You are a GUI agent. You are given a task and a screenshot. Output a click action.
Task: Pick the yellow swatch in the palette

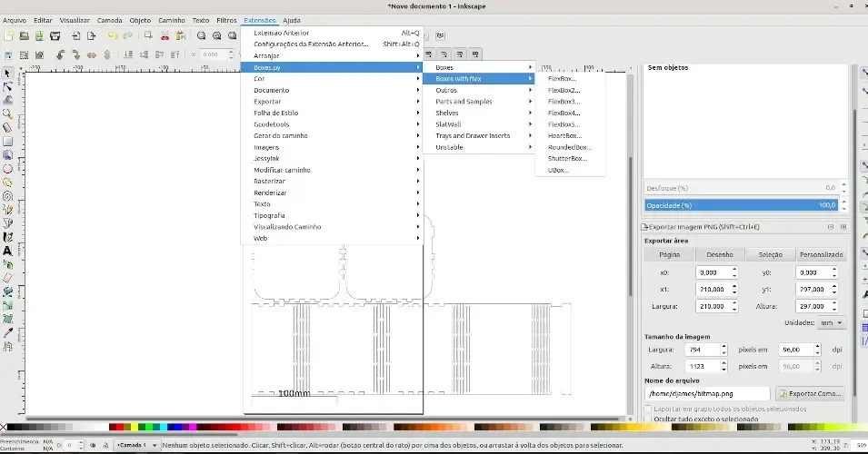[x=135, y=427]
